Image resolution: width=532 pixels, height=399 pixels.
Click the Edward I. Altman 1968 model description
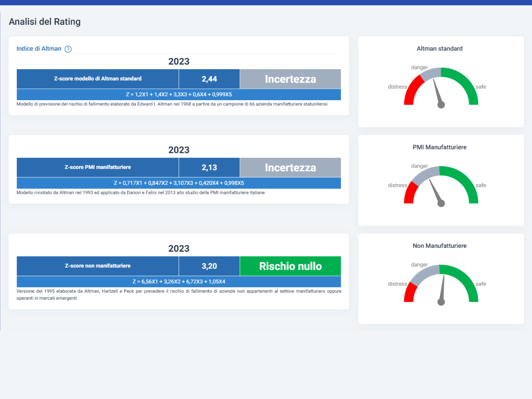pos(172,105)
